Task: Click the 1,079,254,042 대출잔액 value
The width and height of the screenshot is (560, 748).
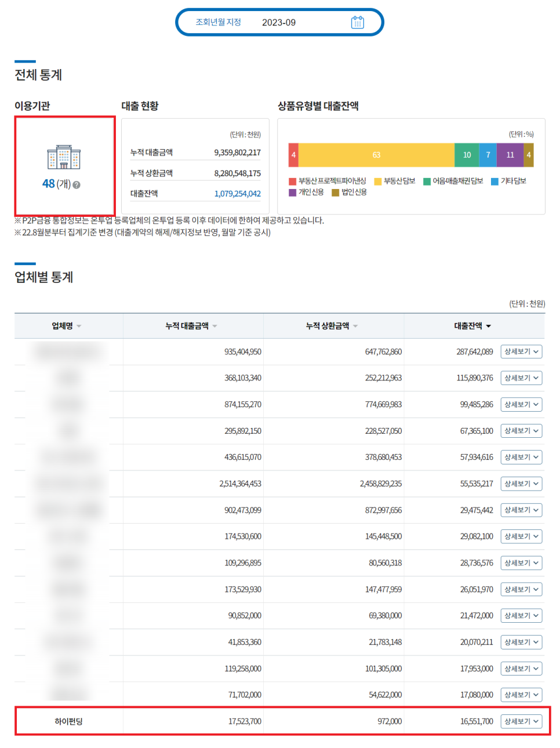Action: (237, 194)
